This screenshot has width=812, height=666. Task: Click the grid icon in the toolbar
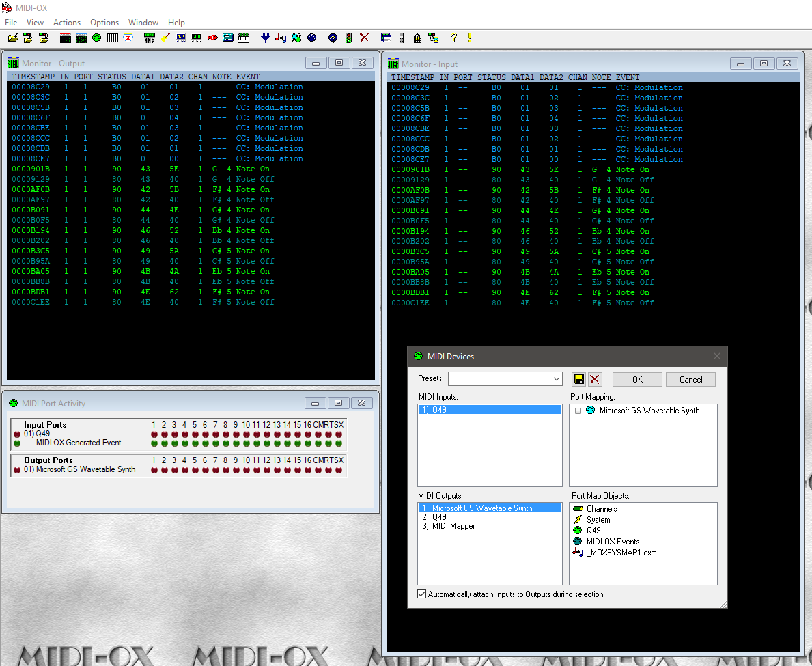coord(113,38)
